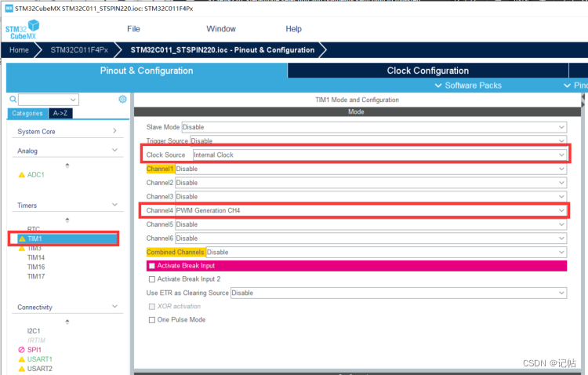Click the USART2 warning triangle icon
Viewport: 588px width, 375px height.
(x=22, y=369)
